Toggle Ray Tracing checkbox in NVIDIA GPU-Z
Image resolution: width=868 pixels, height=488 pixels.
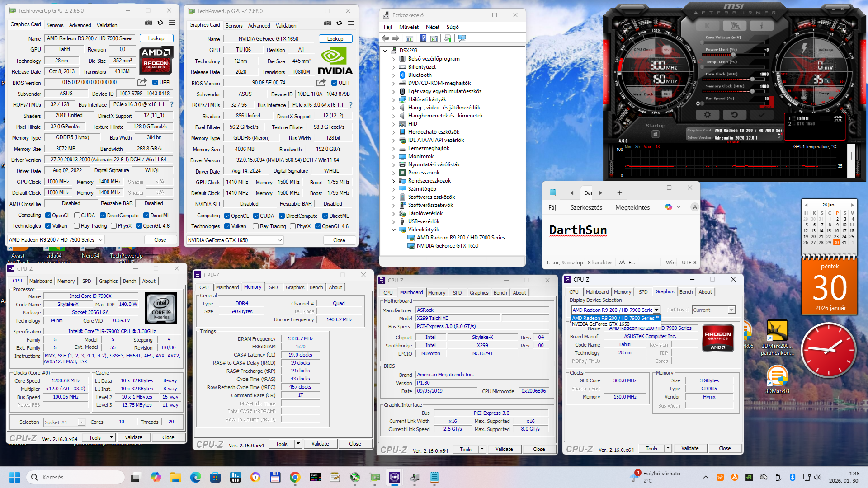[x=255, y=226]
